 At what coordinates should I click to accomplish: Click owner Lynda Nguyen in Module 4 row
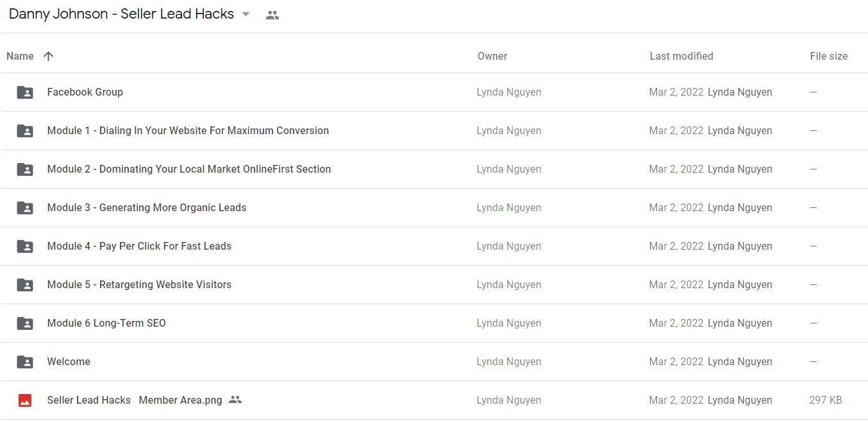(x=509, y=246)
